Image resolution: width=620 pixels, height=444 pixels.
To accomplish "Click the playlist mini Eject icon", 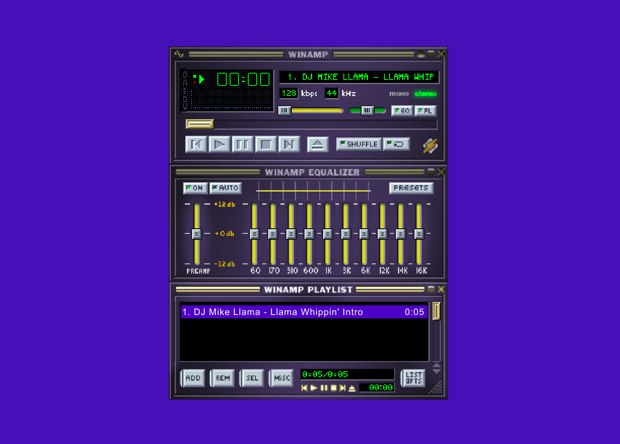I will pyautogui.click(x=352, y=388).
